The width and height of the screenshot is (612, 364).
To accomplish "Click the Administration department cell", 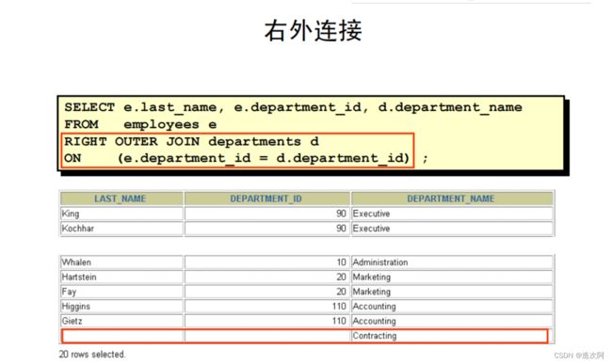I will (x=452, y=262).
